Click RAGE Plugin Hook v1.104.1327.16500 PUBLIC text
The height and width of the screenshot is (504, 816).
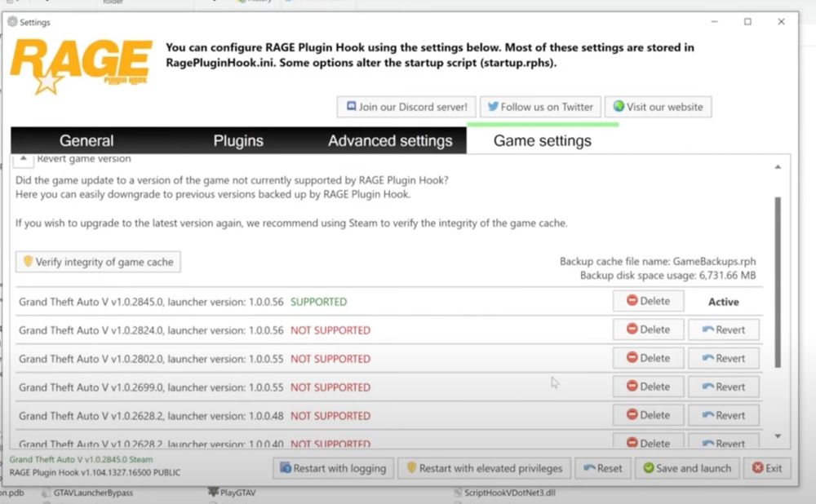click(95, 472)
